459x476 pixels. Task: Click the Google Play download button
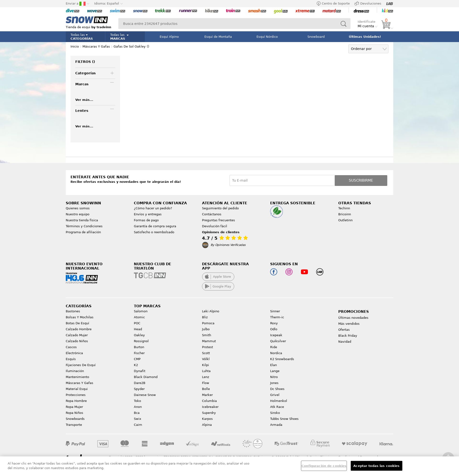click(x=218, y=286)
